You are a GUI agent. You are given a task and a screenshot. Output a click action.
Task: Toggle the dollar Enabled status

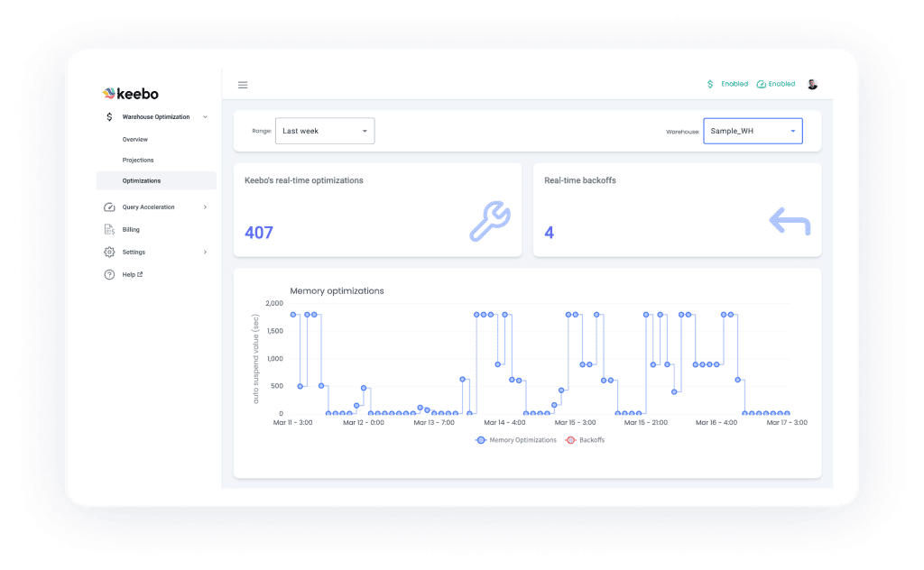(x=725, y=84)
